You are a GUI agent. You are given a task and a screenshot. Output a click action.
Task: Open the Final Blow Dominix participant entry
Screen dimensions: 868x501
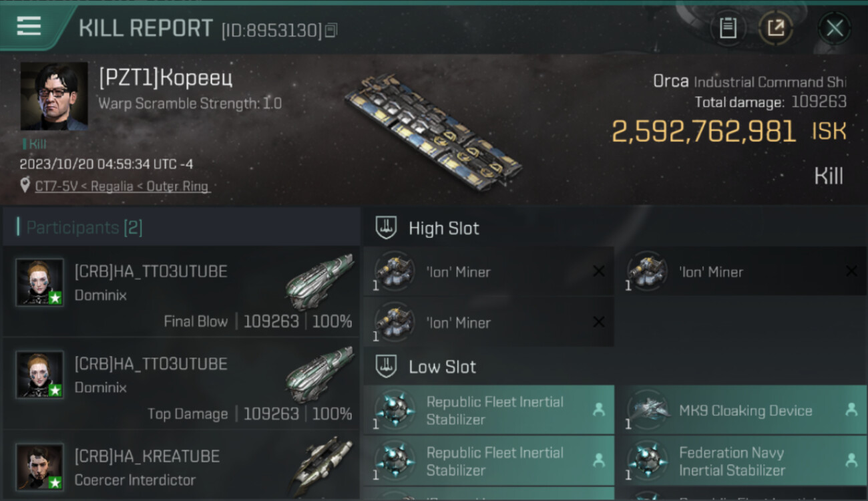180,291
